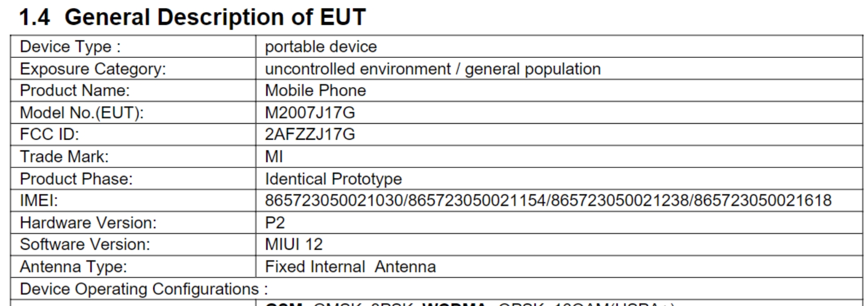The height and width of the screenshot is (306, 868).
Task: Click the "Device Type :" label cell
Action: (x=70, y=47)
